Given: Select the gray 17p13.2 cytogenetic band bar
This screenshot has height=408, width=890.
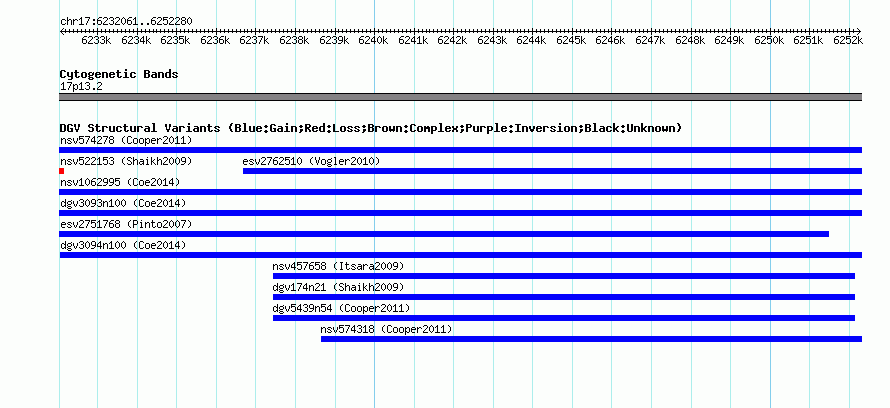Looking at the screenshot, I should coord(460,97).
